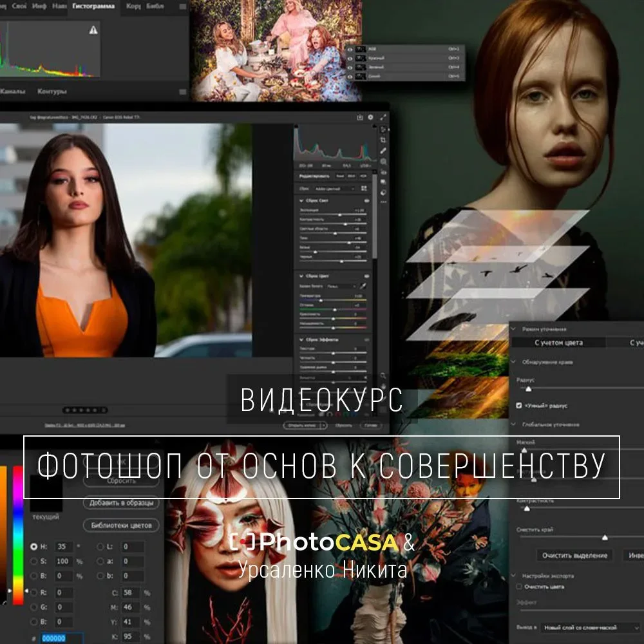Toggle Camera Raw full screen icon
This screenshot has width=644, height=644.
[x=383, y=117]
